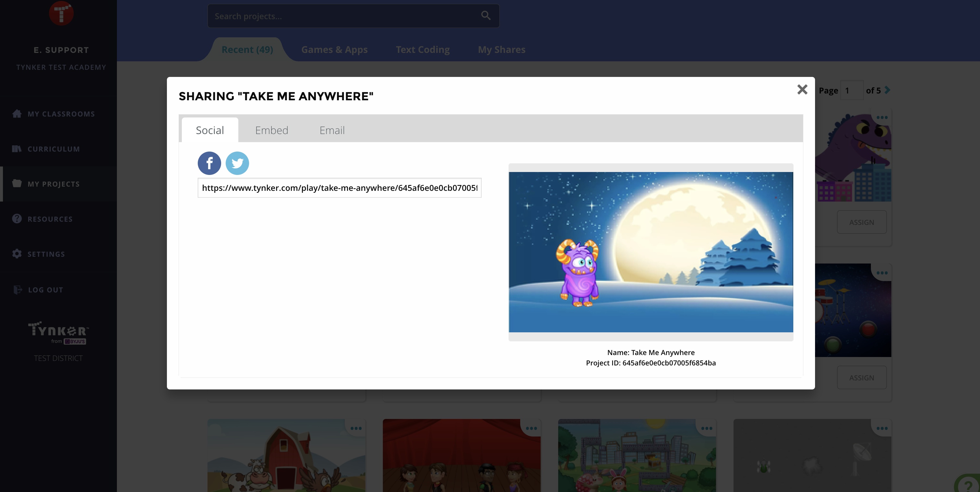The image size is (980, 492).
Task: Select the Social tab
Action: tap(210, 130)
